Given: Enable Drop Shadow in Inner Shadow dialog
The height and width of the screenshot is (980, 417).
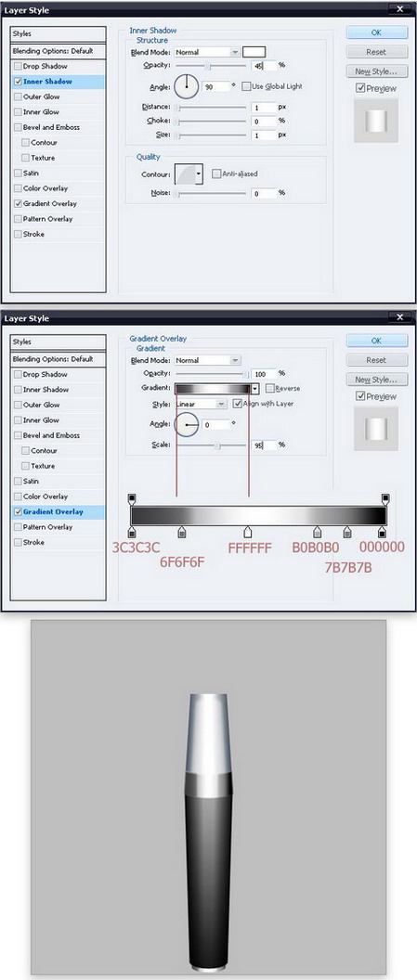Looking at the screenshot, I should 18,66.
